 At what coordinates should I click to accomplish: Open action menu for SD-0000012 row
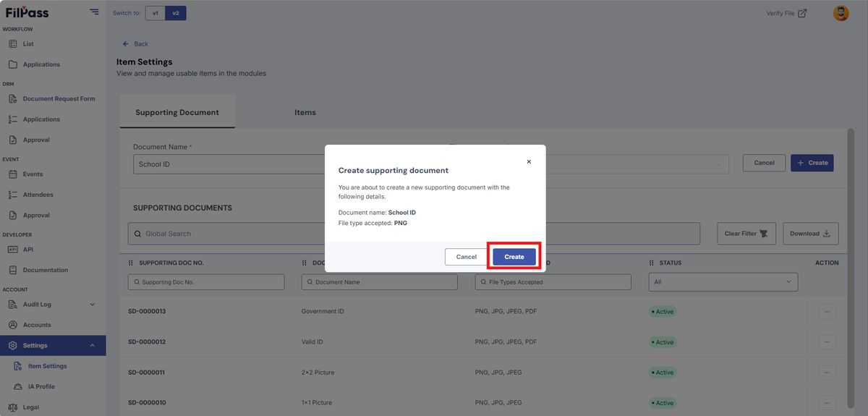pos(827,342)
